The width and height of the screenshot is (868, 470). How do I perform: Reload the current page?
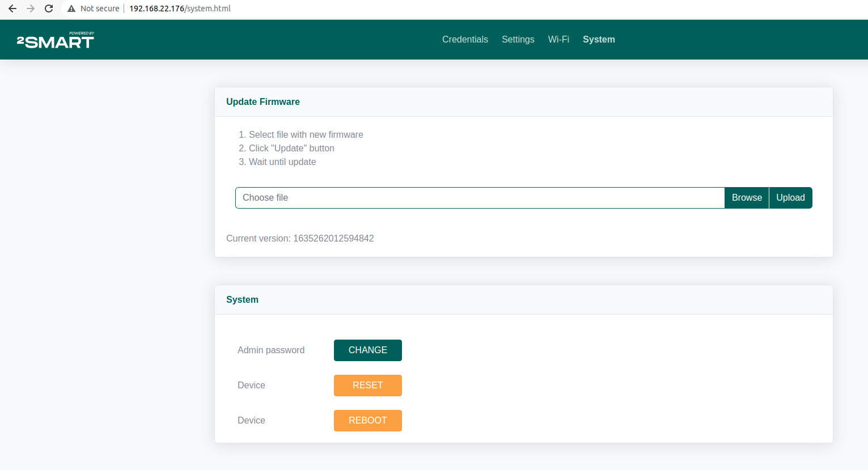coord(49,9)
